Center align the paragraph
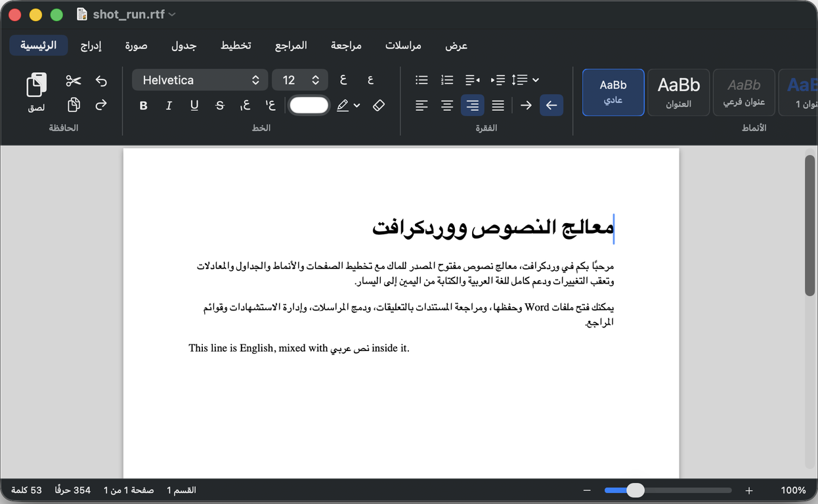The height and width of the screenshot is (504, 818). pyautogui.click(x=447, y=106)
